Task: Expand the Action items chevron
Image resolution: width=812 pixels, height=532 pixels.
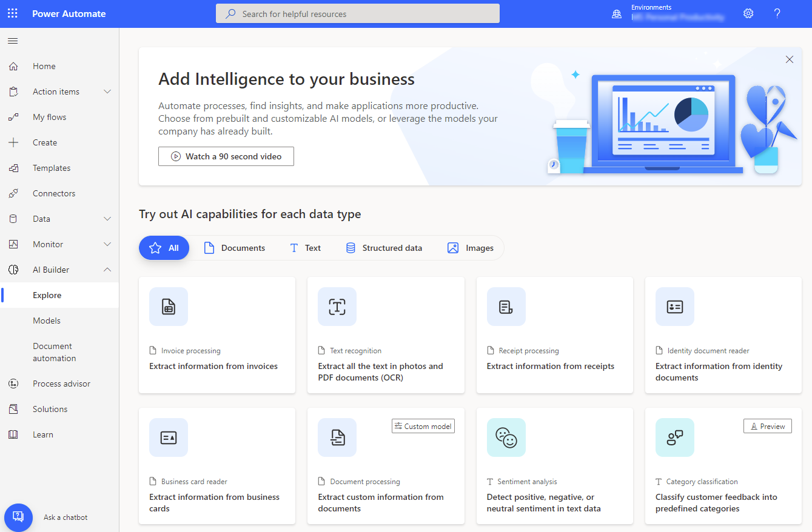Action: click(x=107, y=91)
